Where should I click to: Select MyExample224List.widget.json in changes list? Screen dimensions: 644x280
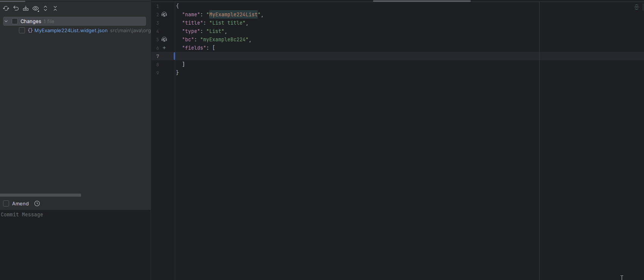[71, 31]
